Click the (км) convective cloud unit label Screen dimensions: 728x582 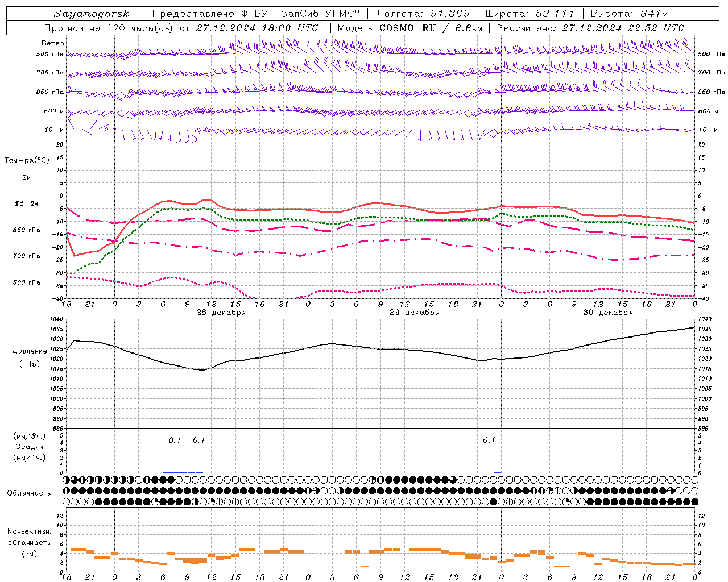coord(29,554)
